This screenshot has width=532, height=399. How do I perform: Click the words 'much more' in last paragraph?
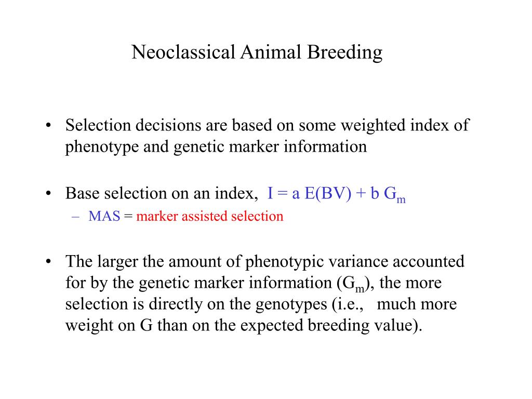pyautogui.click(x=417, y=304)
